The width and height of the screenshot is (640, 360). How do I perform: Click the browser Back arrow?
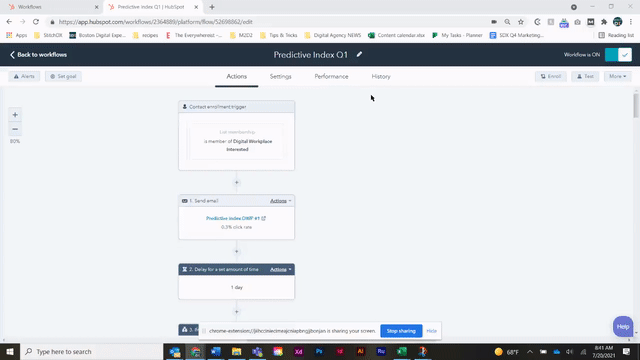9,22
